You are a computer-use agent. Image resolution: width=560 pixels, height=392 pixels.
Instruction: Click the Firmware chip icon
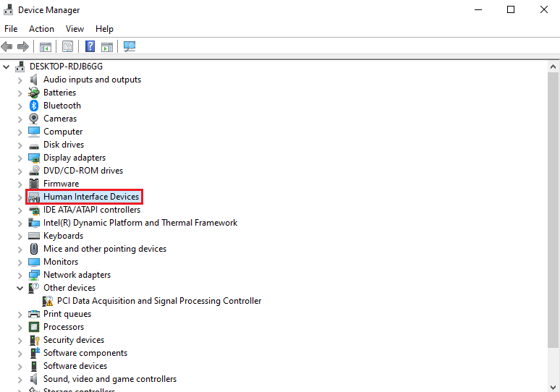click(33, 184)
